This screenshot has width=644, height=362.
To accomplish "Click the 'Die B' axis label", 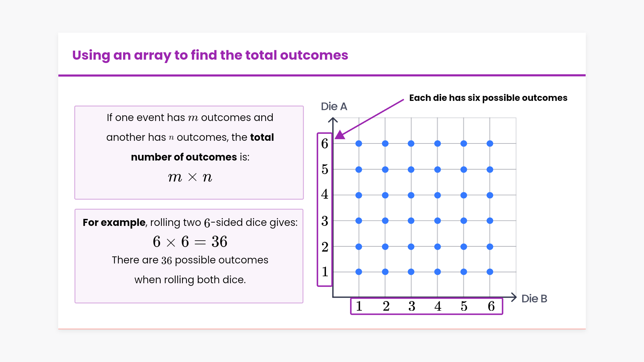I will pyautogui.click(x=534, y=299).
